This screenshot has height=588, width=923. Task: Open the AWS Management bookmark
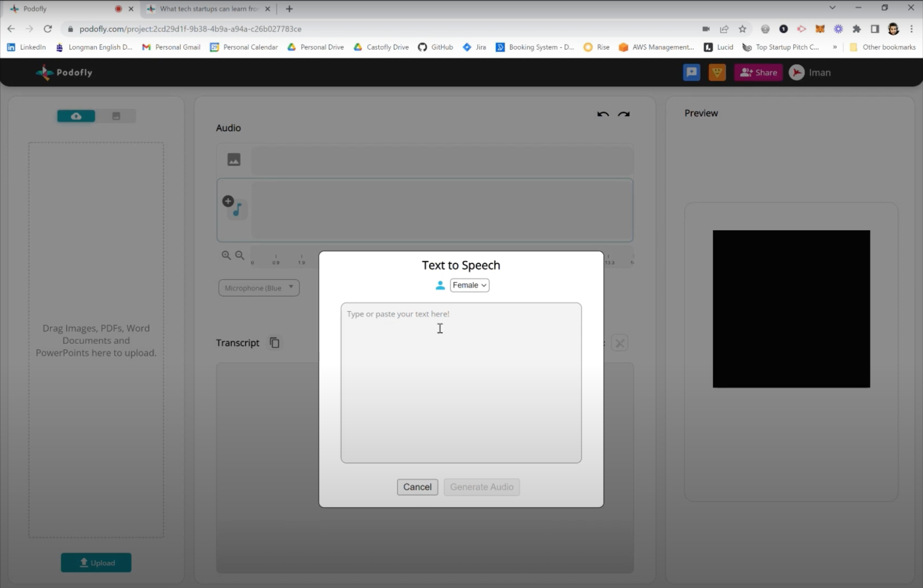(657, 47)
